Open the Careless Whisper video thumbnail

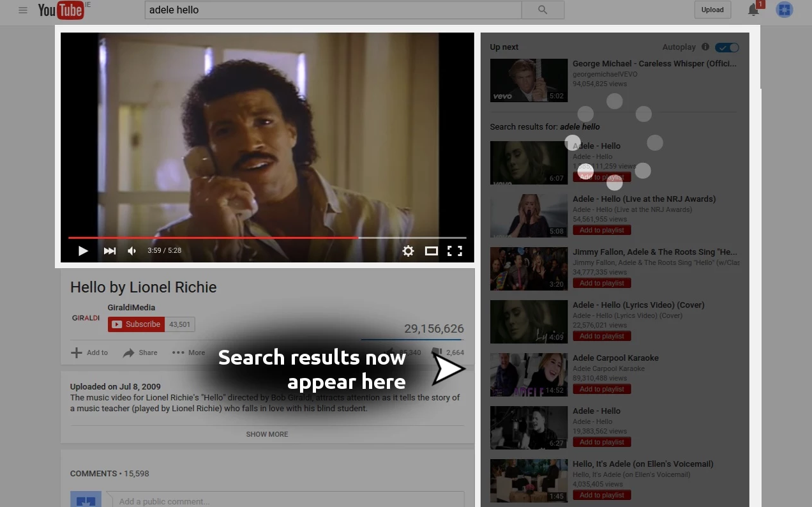tap(529, 80)
